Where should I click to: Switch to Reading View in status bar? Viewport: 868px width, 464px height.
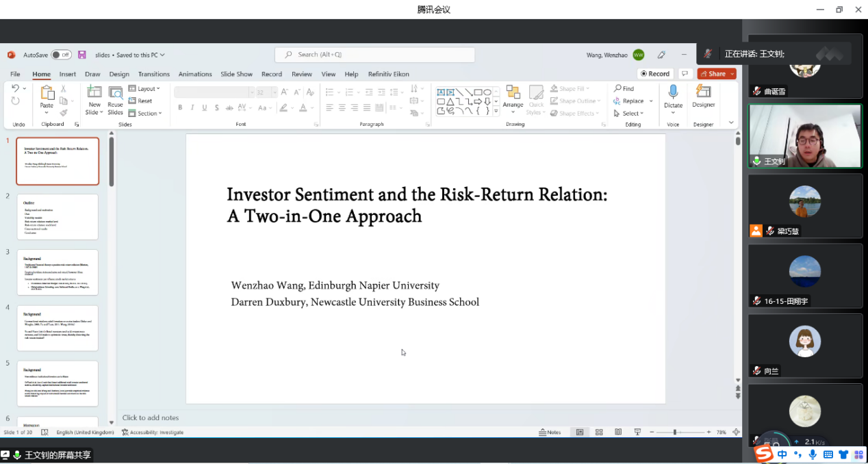point(618,433)
